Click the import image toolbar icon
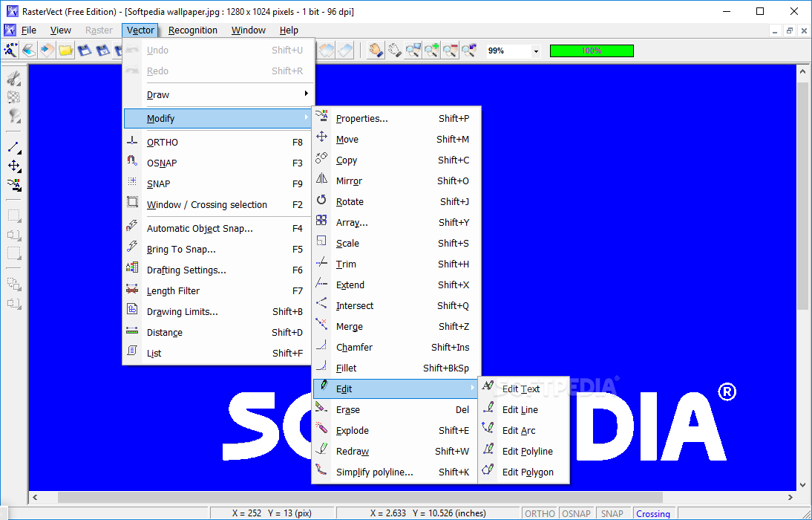Image resolution: width=812 pixels, height=520 pixels. [47, 51]
